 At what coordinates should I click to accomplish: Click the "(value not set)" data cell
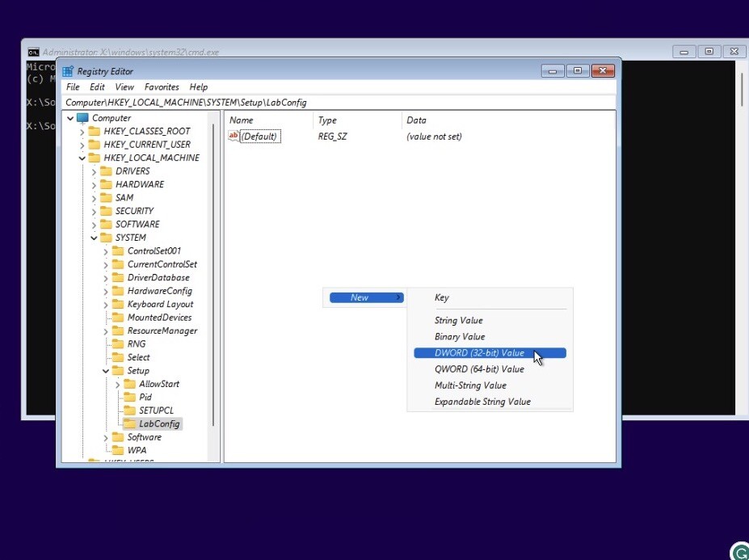[434, 137]
